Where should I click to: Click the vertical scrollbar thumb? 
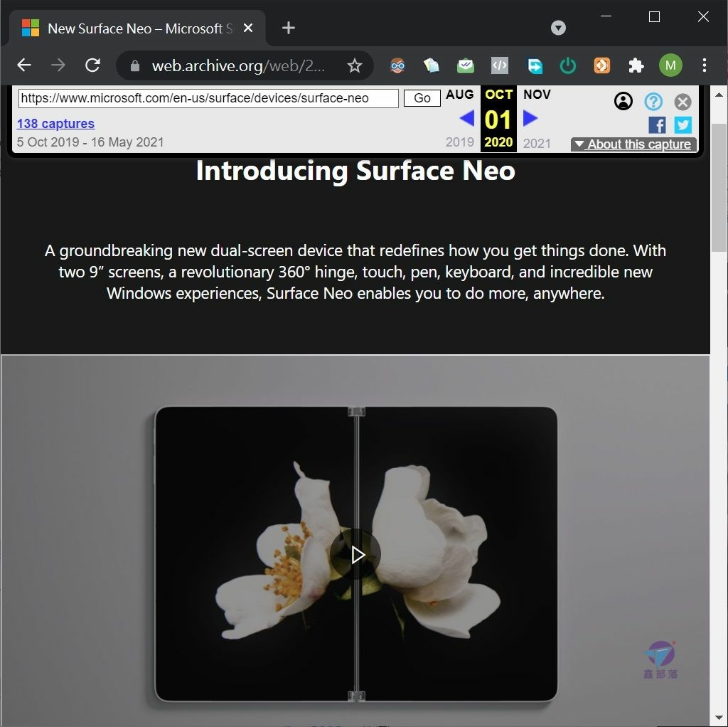click(x=719, y=188)
